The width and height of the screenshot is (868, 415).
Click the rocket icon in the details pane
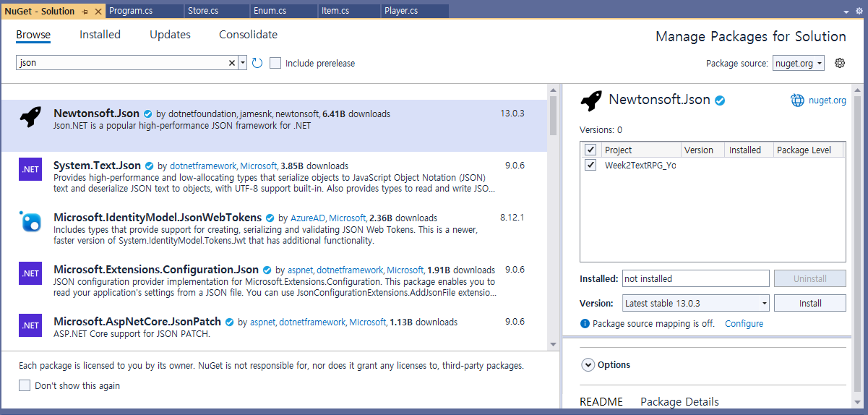591,100
